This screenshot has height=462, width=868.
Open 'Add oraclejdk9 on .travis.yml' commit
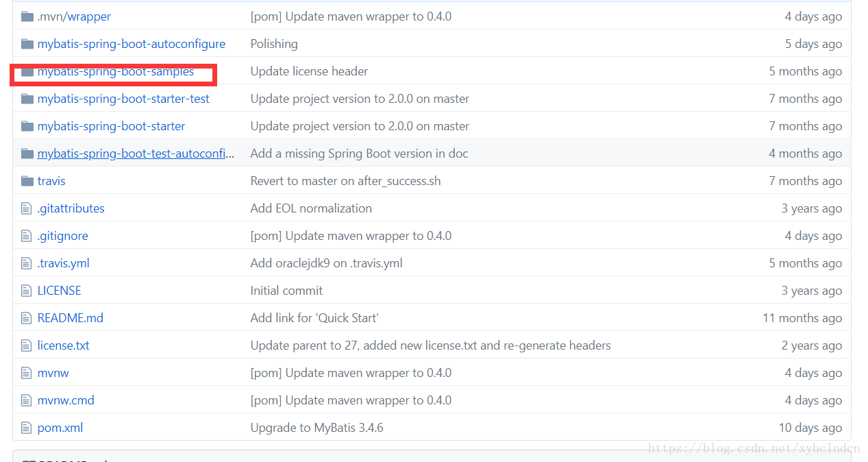[x=327, y=263]
